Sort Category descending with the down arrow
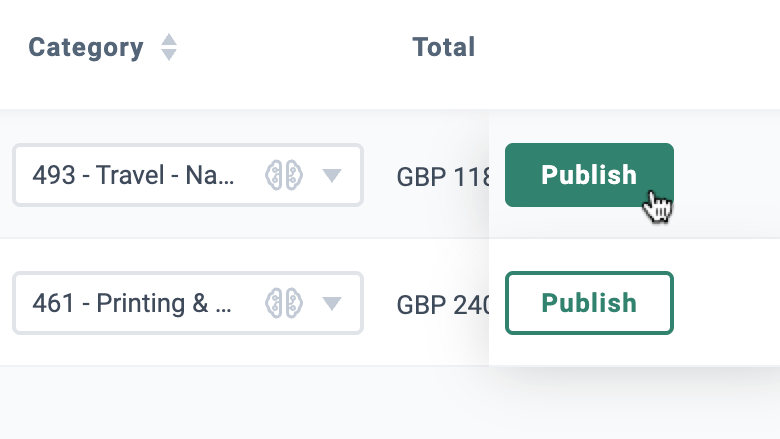Viewport: 780px width, 439px height. (x=169, y=55)
